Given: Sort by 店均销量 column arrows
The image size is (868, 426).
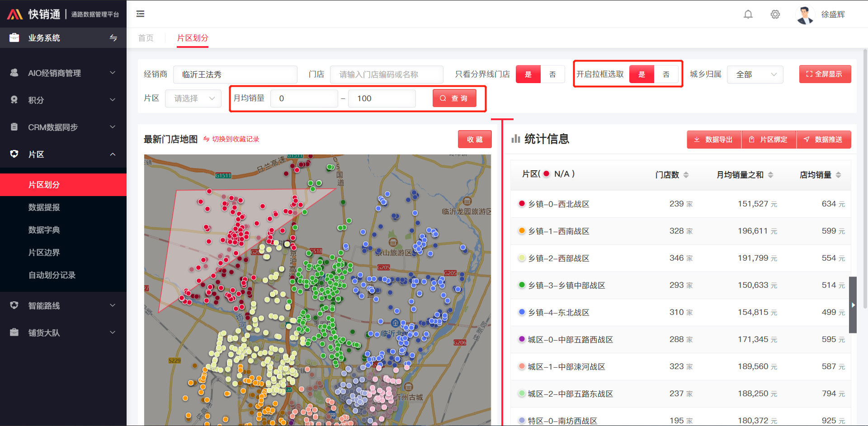Looking at the screenshot, I should 838,175.
